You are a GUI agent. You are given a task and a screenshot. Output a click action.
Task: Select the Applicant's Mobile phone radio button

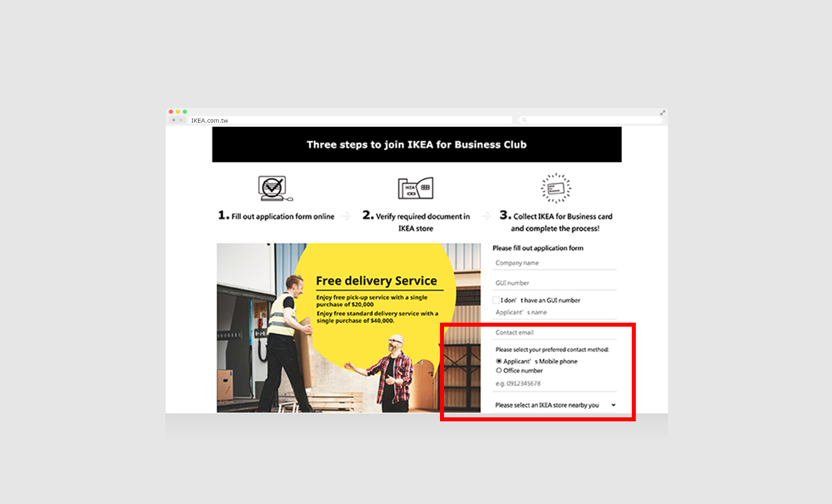pyautogui.click(x=499, y=361)
